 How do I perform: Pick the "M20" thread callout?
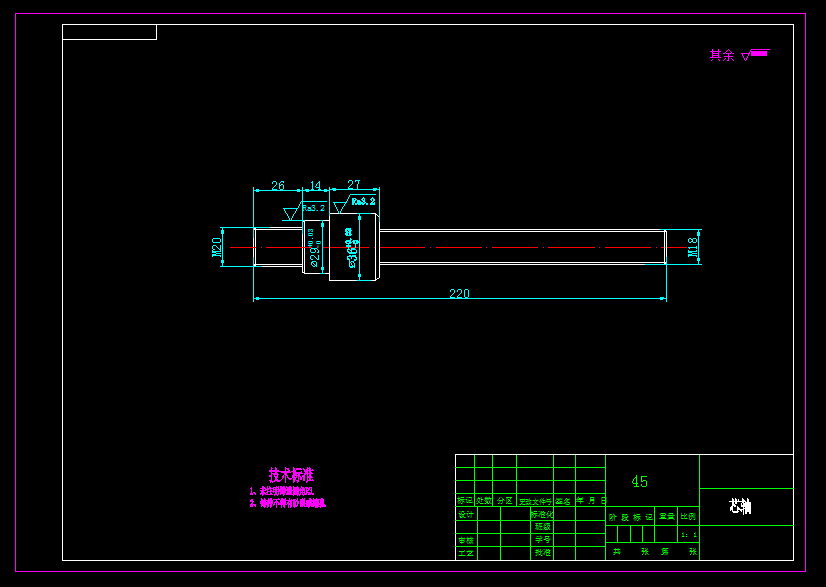point(217,247)
